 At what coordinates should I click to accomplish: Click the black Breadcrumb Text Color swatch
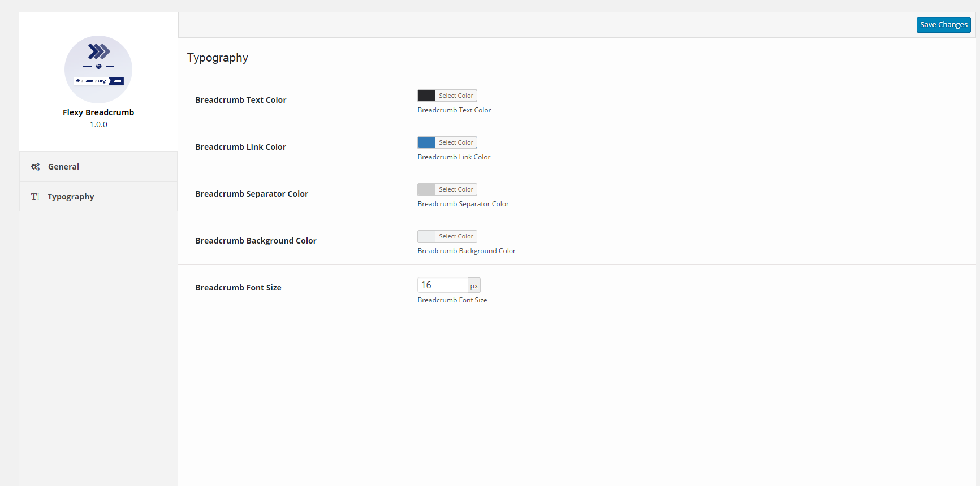[x=426, y=96]
